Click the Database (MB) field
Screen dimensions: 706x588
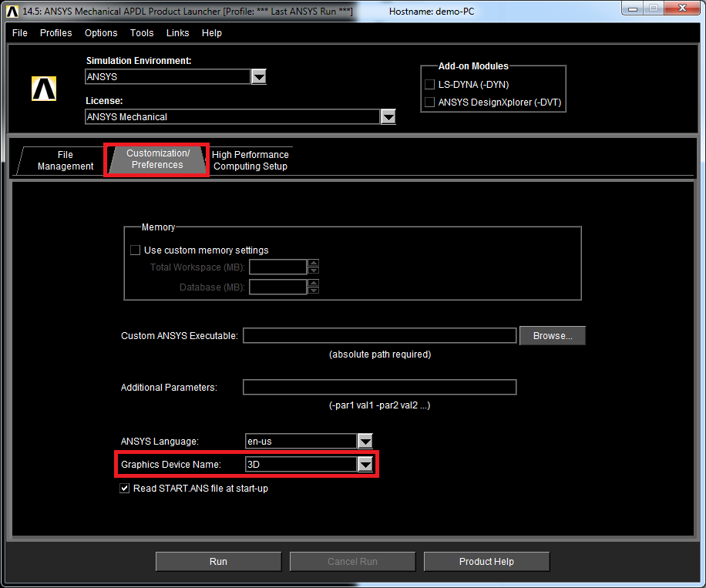coord(277,287)
